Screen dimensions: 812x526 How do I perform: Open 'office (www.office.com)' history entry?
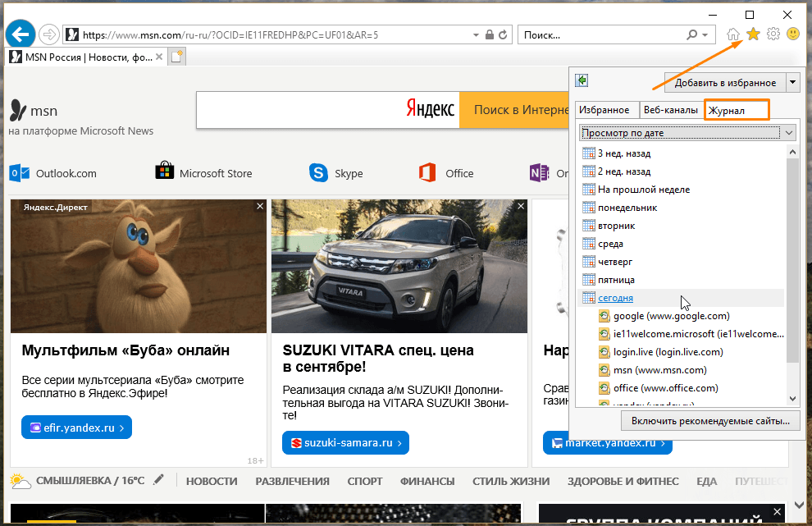click(665, 388)
